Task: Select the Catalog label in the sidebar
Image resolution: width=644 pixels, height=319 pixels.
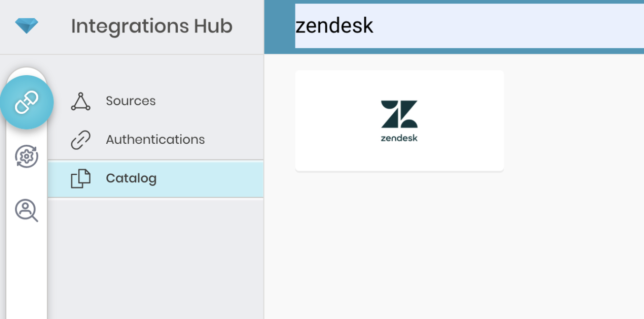Action: coord(131,179)
